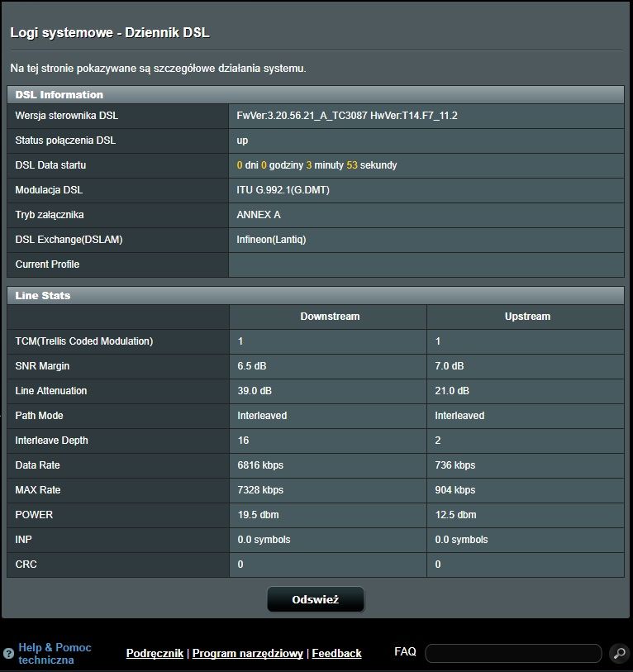Open the Feedback link

336,654
